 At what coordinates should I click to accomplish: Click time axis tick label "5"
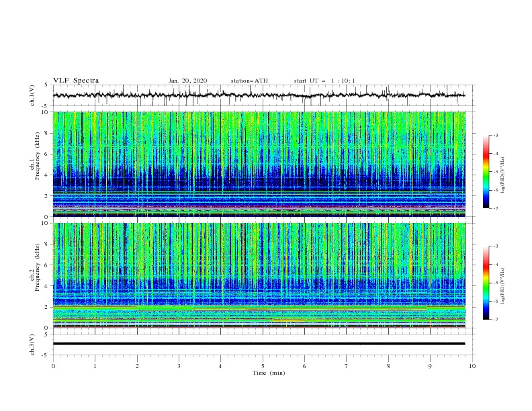263,366
